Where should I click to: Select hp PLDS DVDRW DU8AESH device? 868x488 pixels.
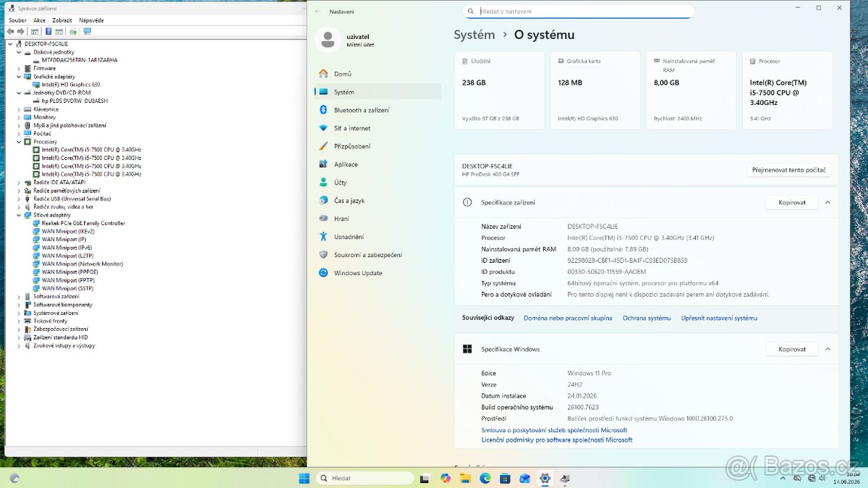pyautogui.click(x=75, y=101)
